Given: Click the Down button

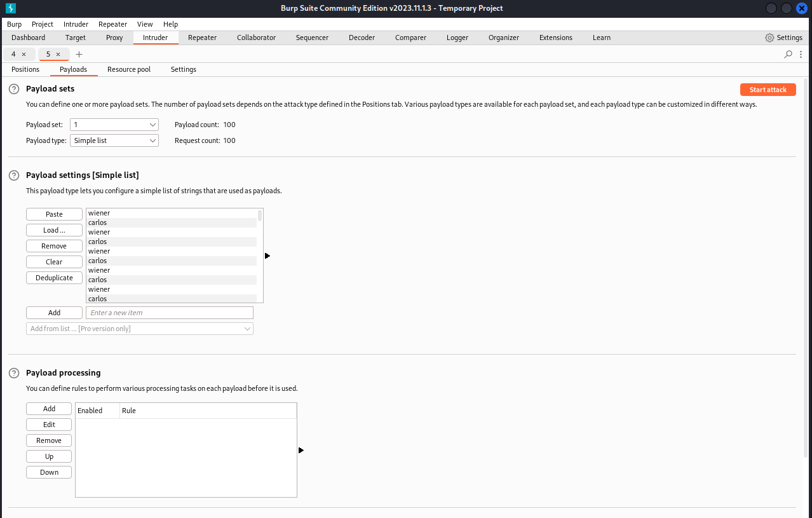Looking at the screenshot, I should 49,472.
